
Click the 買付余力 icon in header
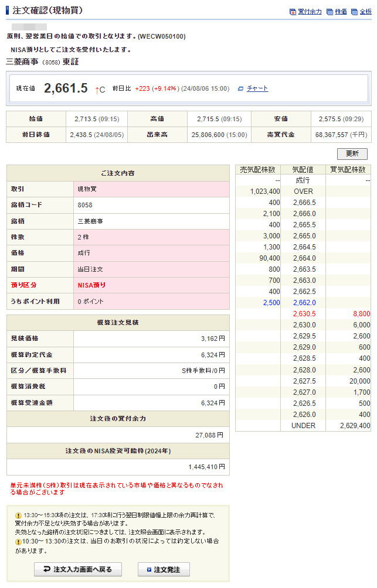[293, 12]
